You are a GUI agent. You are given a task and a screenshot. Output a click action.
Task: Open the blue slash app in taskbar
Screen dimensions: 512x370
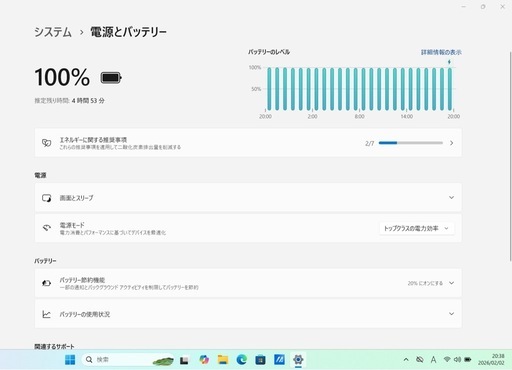click(x=279, y=360)
